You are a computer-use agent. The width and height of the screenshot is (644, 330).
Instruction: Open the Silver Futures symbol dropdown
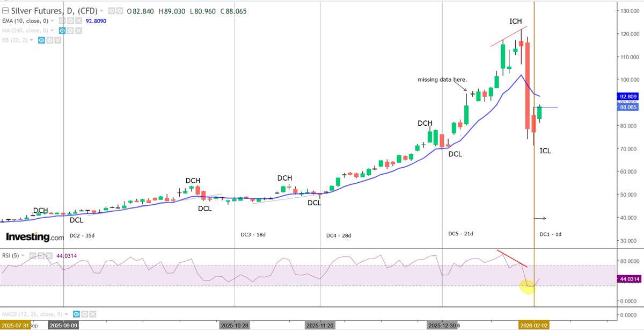[101, 11]
